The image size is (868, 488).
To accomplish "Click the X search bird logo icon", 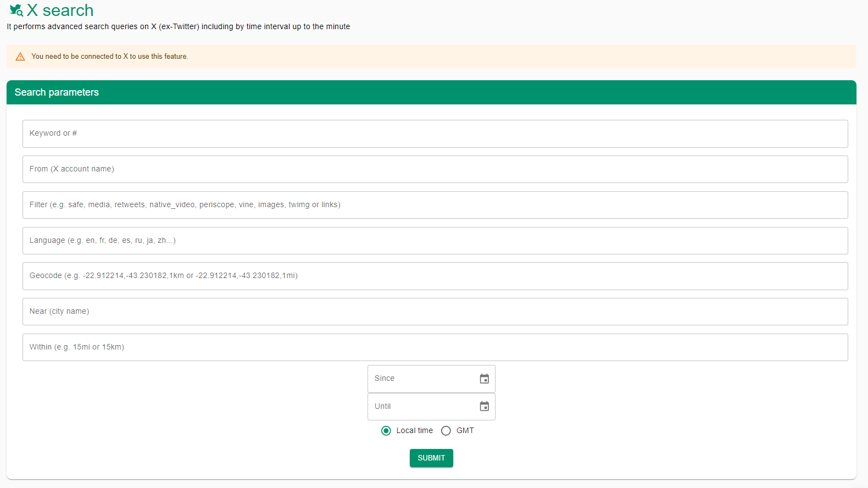I will 16,10.
